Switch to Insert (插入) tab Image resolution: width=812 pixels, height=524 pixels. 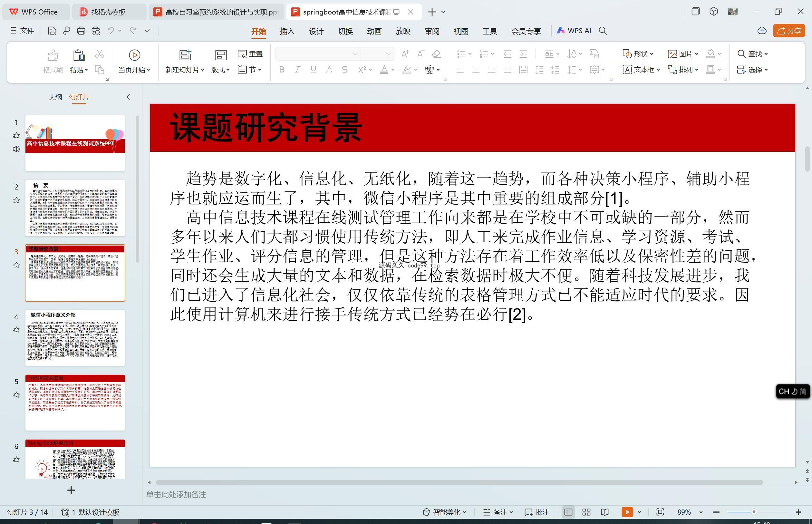click(287, 31)
